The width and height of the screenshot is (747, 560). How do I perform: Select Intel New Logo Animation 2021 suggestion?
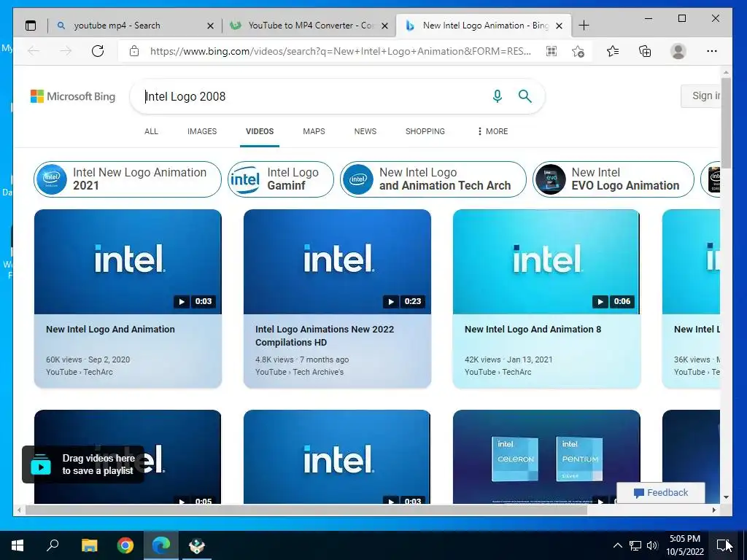coord(128,179)
